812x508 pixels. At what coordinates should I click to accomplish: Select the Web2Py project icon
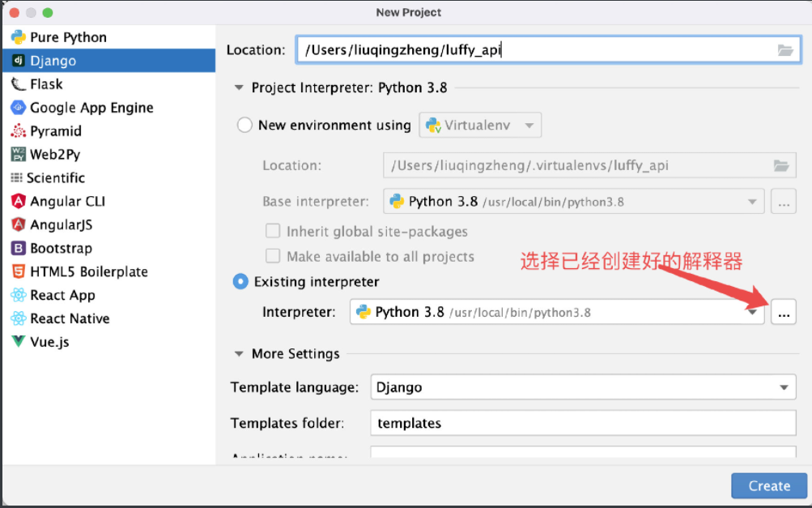point(18,155)
